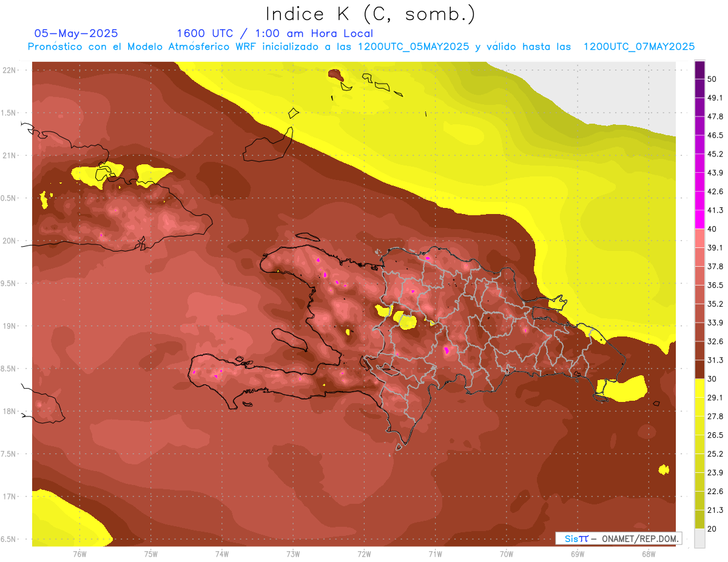Click the bright yellow legend swatch between 29.1 and 30
This screenshot has width=728, height=562.
(699, 388)
